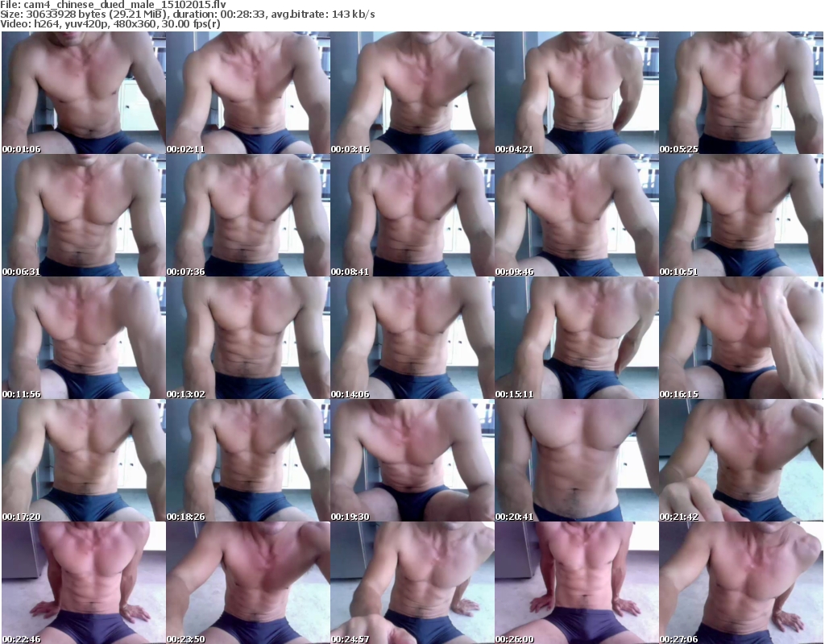Open the thumbnail stamped 00:14:06
Viewport: 825px width, 644px height.
click(x=412, y=338)
